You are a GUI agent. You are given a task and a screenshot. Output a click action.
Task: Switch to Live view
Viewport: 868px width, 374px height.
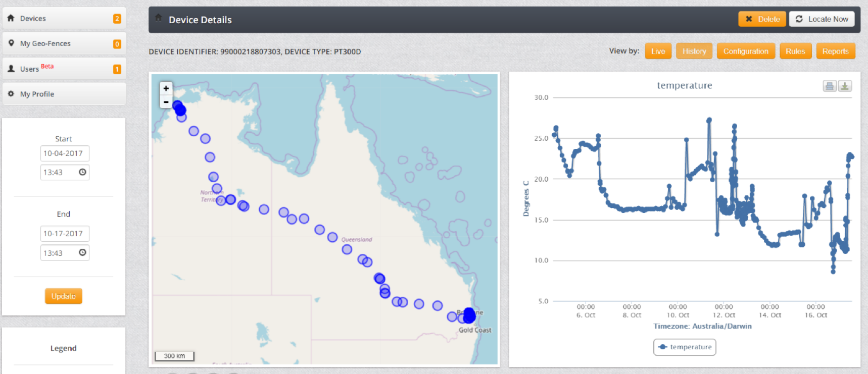658,51
